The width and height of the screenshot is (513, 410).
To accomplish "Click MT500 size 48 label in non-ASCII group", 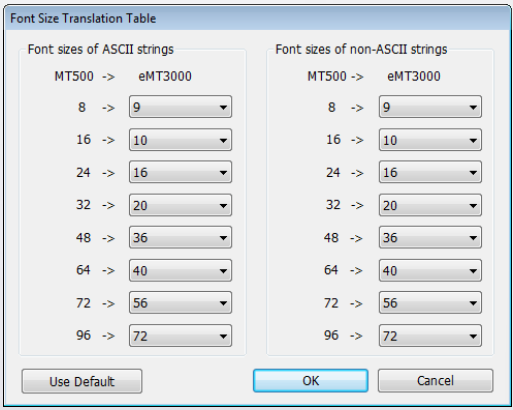I will [331, 238].
